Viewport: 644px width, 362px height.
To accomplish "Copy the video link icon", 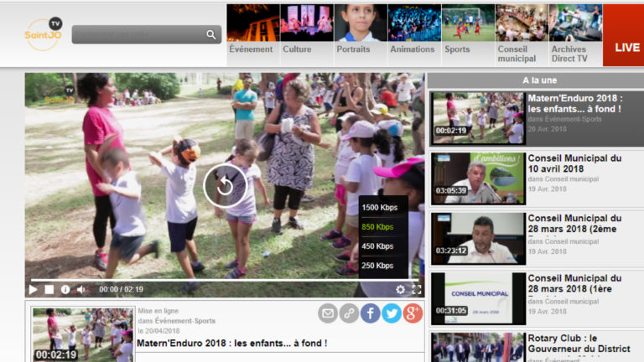I will (x=349, y=313).
